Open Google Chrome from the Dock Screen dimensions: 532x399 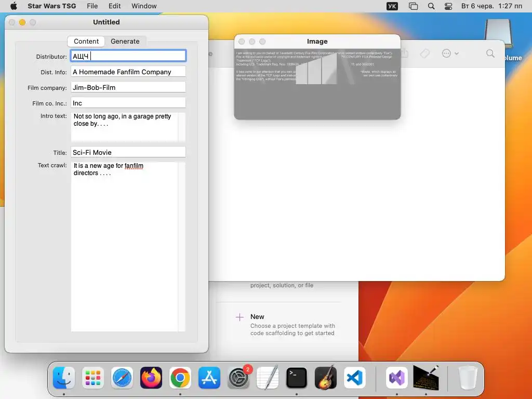pyautogui.click(x=180, y=378)
